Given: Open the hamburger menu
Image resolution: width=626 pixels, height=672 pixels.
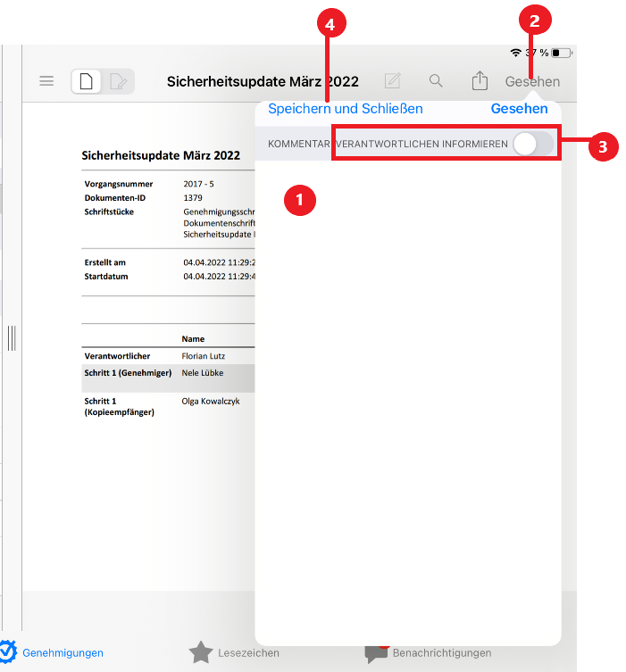Looking at the screenshot, I should point(46,81).
